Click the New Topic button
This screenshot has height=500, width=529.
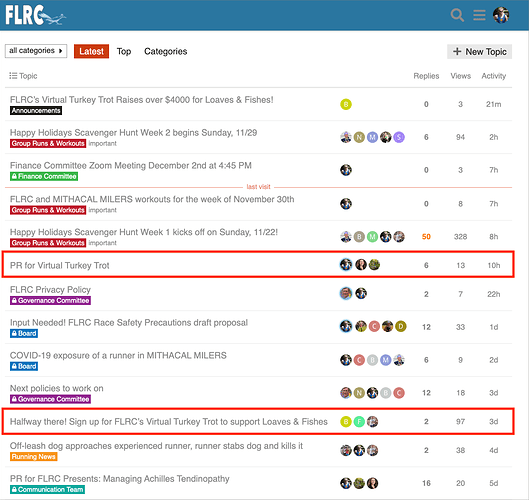point(479,52)
